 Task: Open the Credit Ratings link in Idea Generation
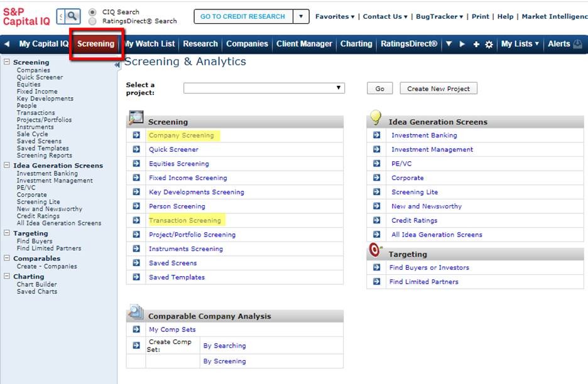coord(415,220)
